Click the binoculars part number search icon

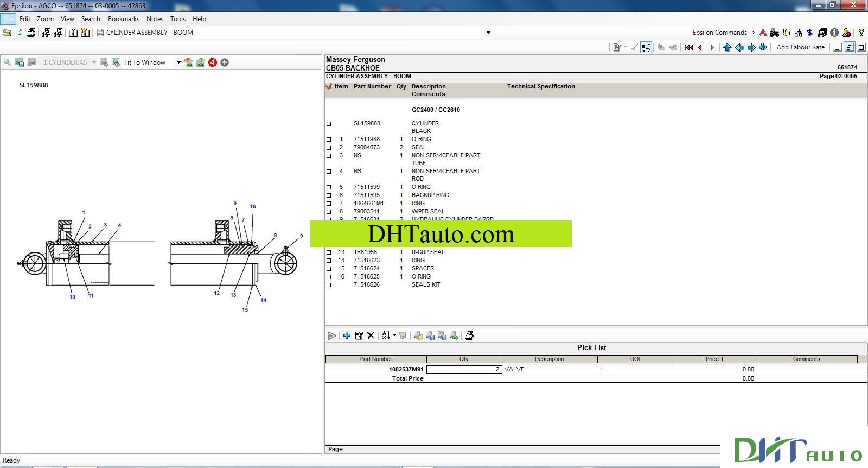tap(46, 33)
